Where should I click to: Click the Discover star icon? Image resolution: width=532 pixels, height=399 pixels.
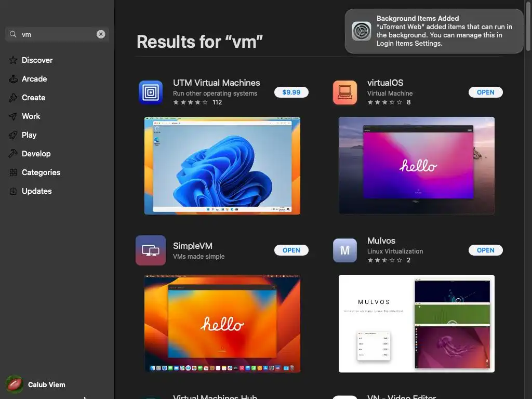[13, 60]
